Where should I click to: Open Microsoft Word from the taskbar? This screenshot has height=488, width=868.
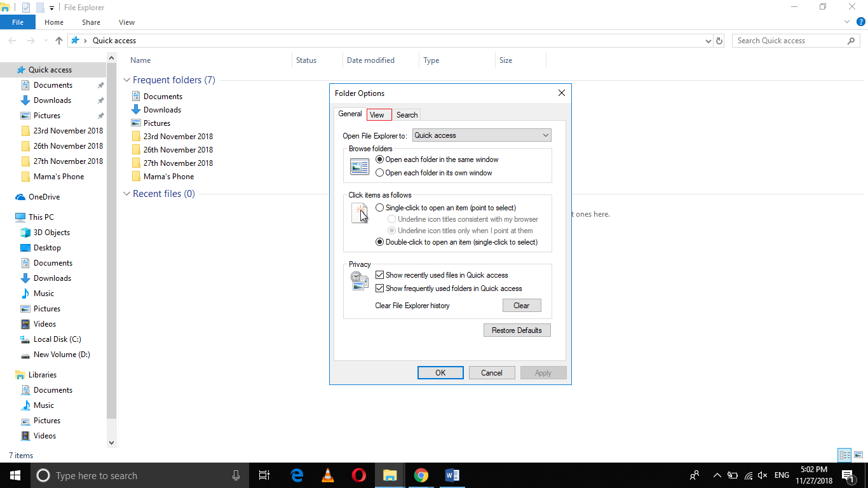[452, 475]
